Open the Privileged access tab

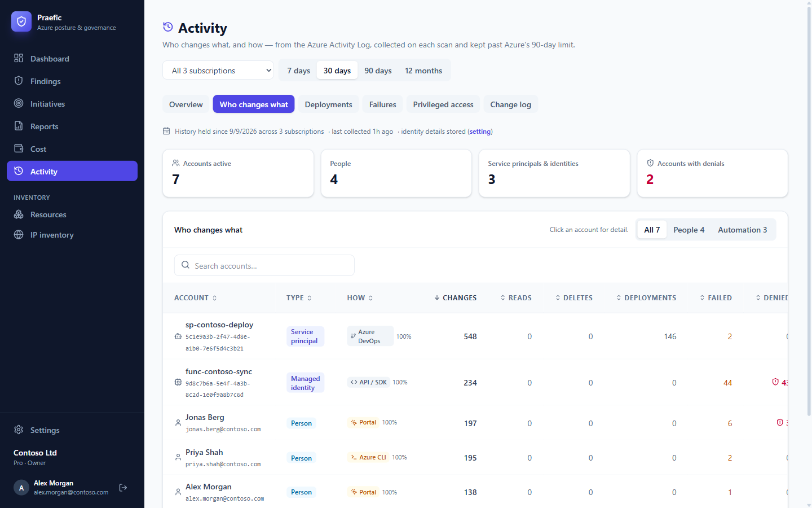[x=443, y=104]
